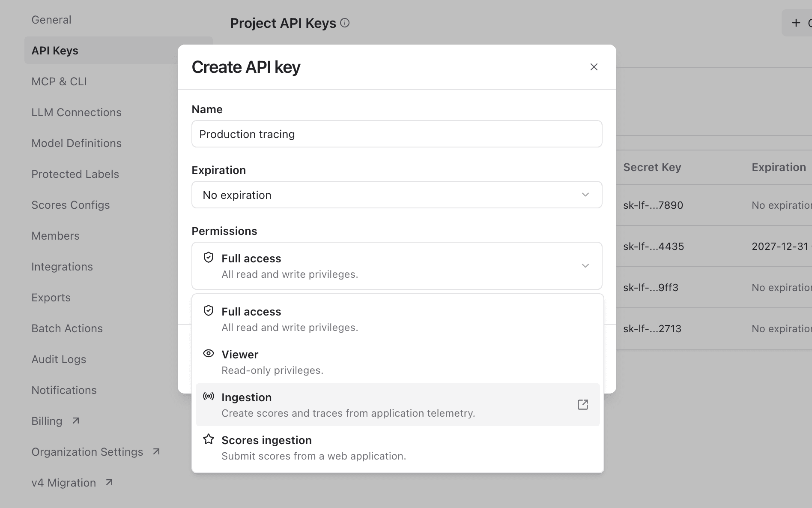Click the arrow icon next to v4 Migration
This screenshot has width=812, height=508.
(109, 482)
